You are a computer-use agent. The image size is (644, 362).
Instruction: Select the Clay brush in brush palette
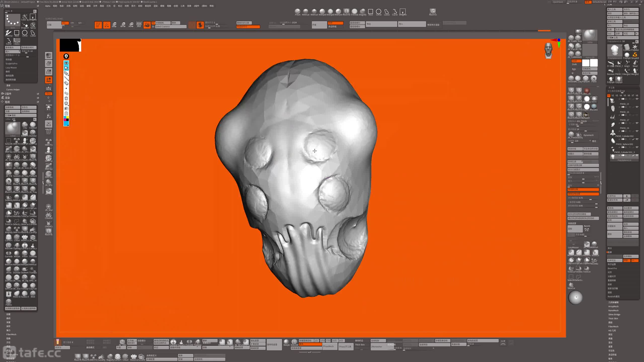point(25,125)
